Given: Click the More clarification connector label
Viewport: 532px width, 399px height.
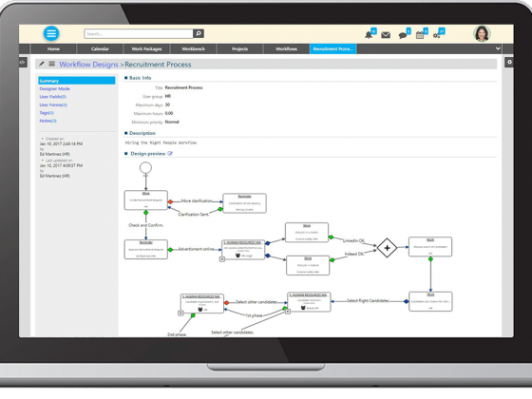Looking at the screenshot, I should pos(197,200).
